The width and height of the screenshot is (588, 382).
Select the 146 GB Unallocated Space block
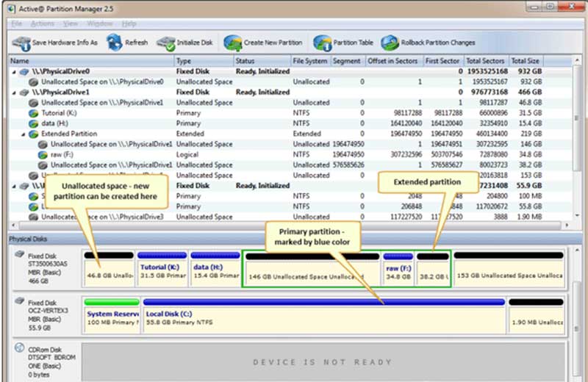tap(312, 269)
